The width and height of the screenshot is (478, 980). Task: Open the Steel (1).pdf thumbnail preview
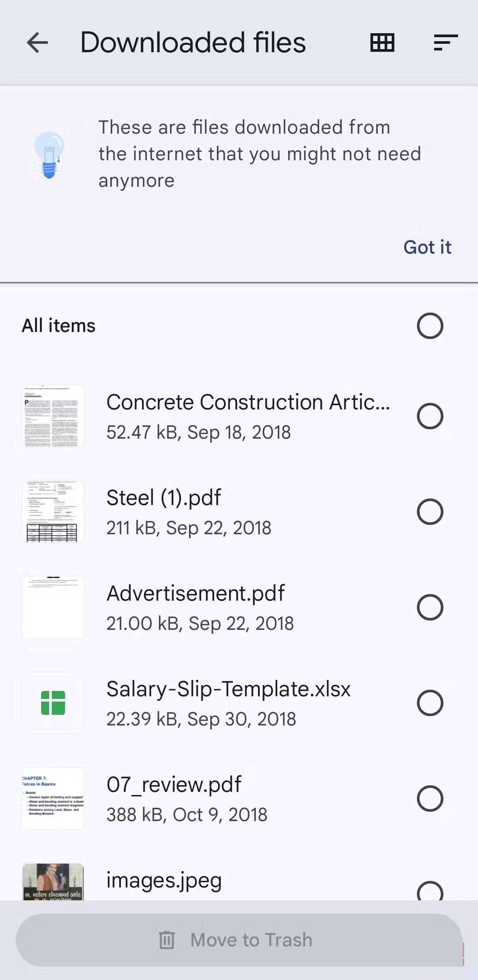(x=53, y=512)
